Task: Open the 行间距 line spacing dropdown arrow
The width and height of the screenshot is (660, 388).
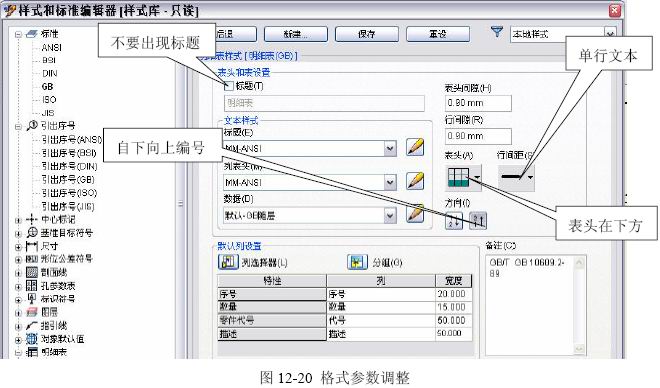Action: point(530,177)
